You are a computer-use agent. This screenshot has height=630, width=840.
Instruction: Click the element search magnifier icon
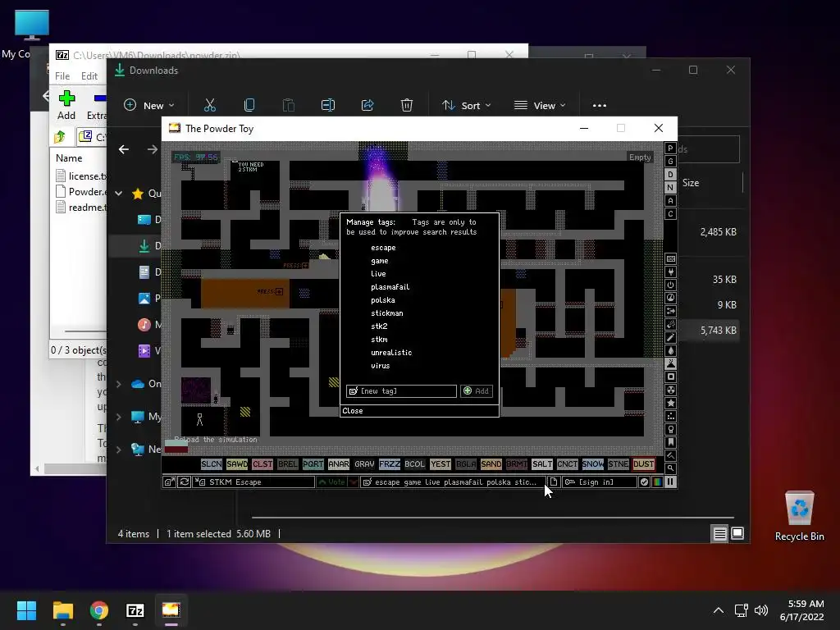(x=670, y=468)
